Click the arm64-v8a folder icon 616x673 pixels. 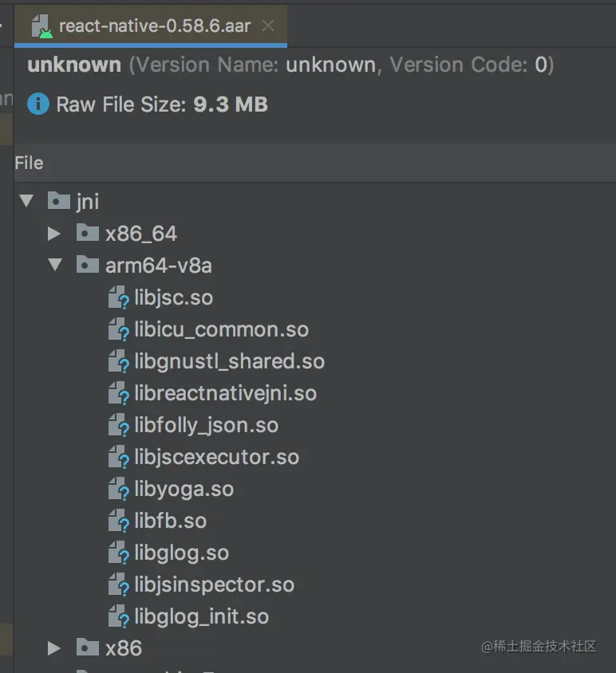tap(87, 265)
